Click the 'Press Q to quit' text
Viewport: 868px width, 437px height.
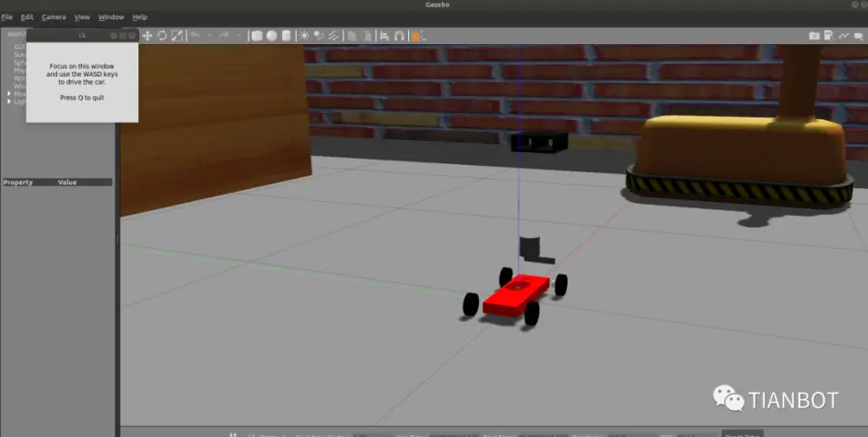pyautogui.click(x=82, y=98)
